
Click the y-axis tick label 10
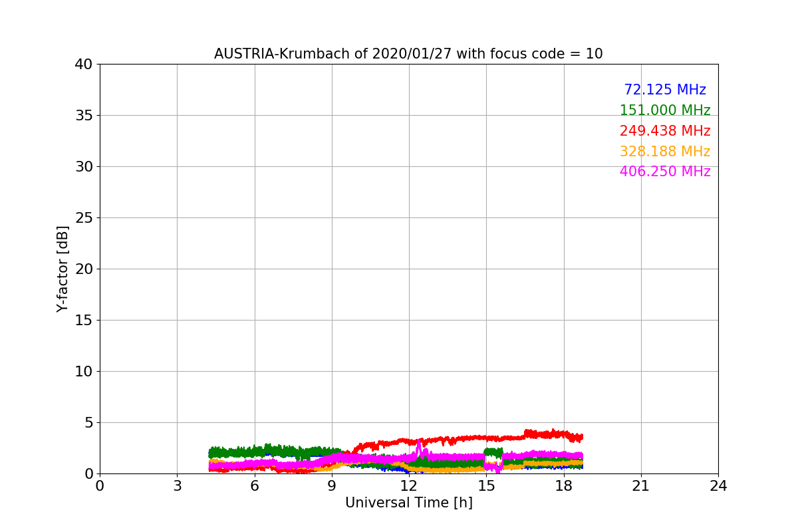pos(83,372)
